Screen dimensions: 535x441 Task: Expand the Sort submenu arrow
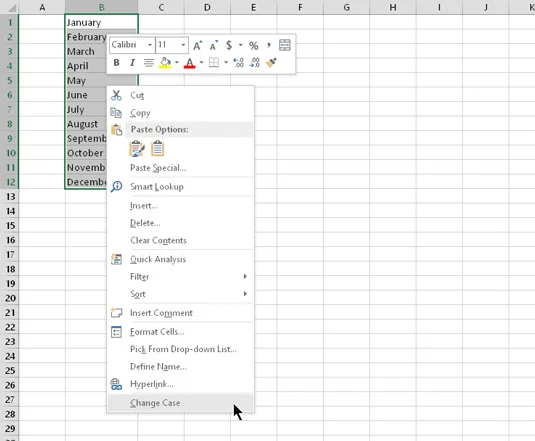(245, 294)
